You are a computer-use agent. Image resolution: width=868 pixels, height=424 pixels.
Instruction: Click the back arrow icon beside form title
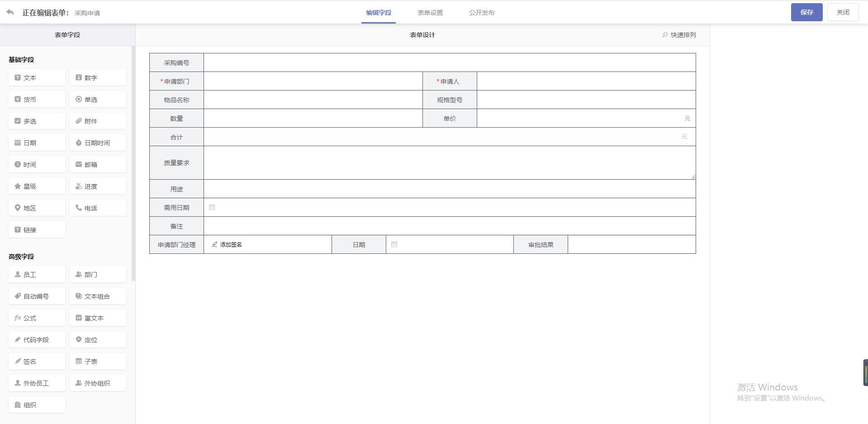tap(10, 12)
